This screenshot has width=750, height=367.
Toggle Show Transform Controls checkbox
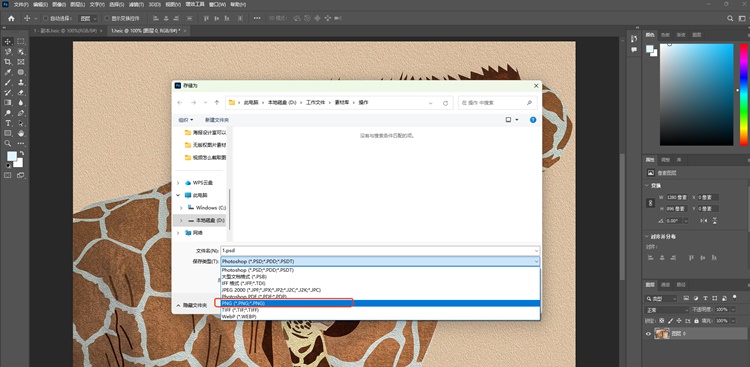(x=107, y=18)
